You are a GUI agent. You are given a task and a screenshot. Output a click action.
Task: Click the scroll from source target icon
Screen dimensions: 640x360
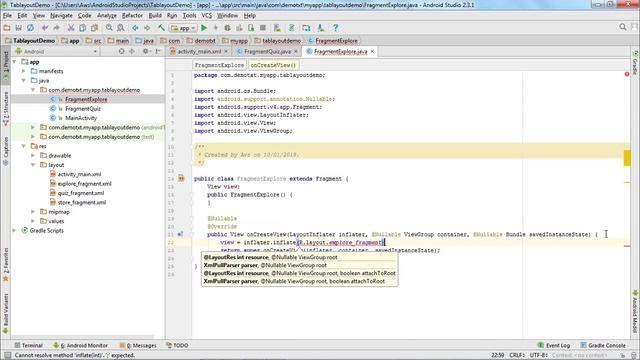pyautogui.click(x=121, y=51)
